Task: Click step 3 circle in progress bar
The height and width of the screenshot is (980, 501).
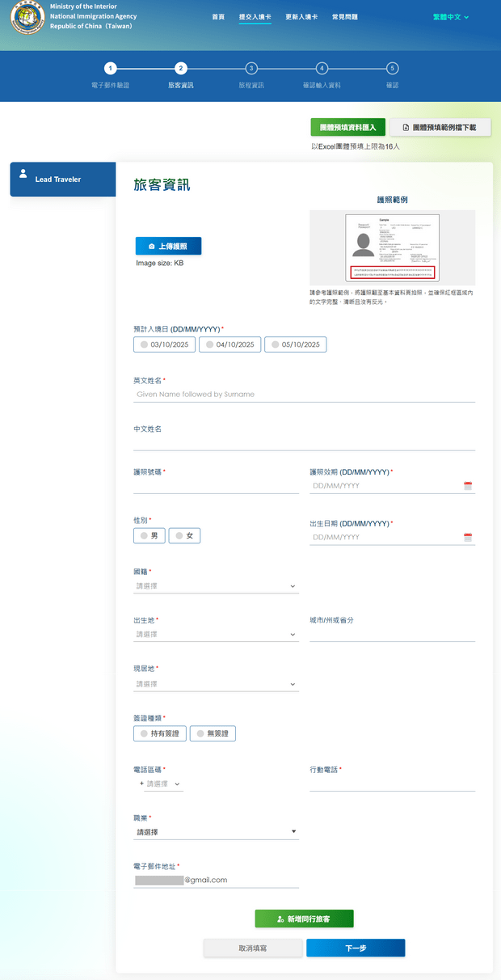Action: pyautogui.click(x=251, y=69)
